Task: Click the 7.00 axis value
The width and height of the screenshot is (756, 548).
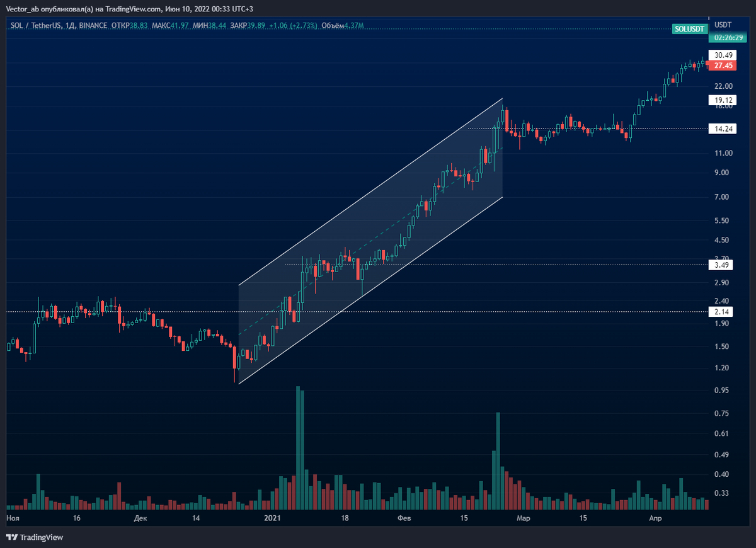Action: pos(723,197)
